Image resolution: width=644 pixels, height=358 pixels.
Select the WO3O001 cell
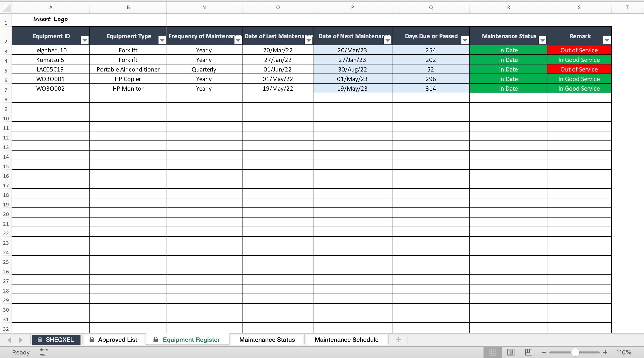51,79
